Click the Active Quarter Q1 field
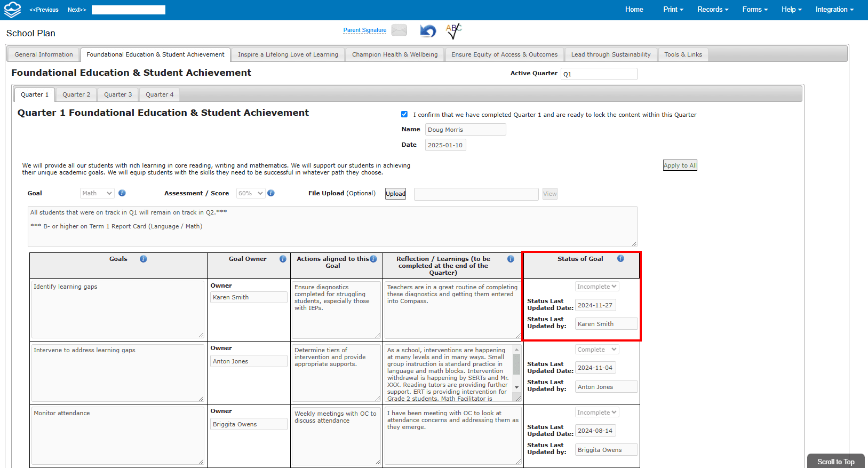 pyautogui.click(x=599, y=74)
